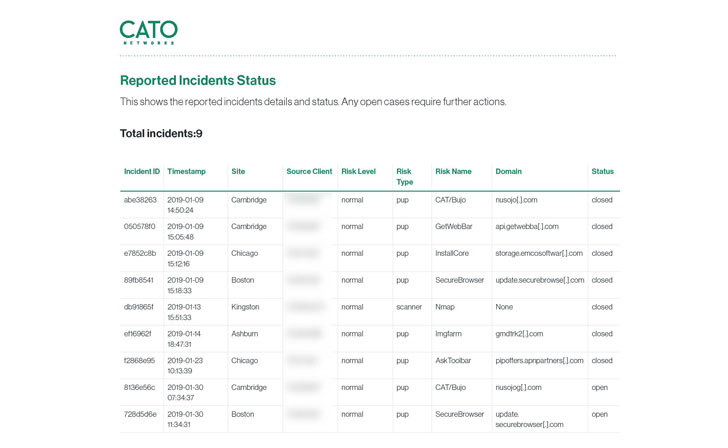Click the Cato Networks logo
Image resolution: width=728 pixels, height=448 pixels.
coord(148,32)
